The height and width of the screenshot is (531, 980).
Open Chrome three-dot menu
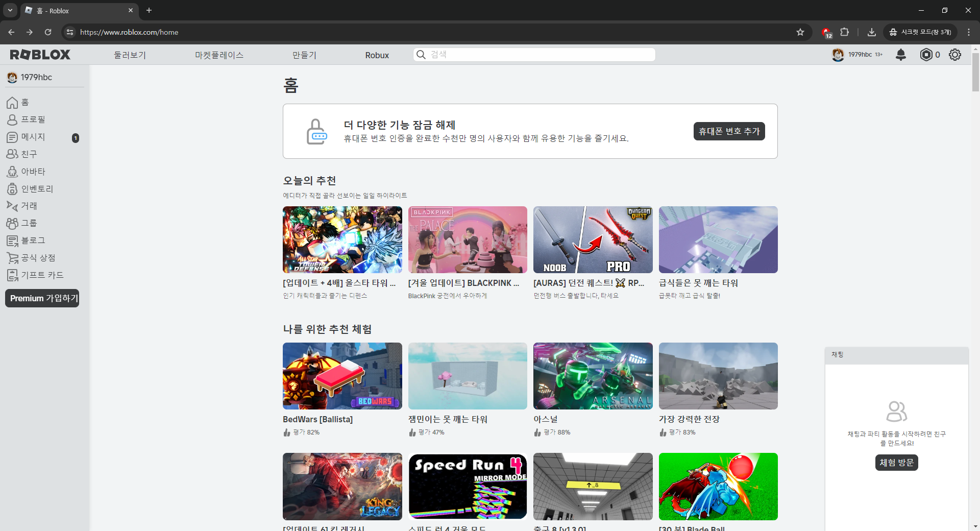tap(969, 32)
